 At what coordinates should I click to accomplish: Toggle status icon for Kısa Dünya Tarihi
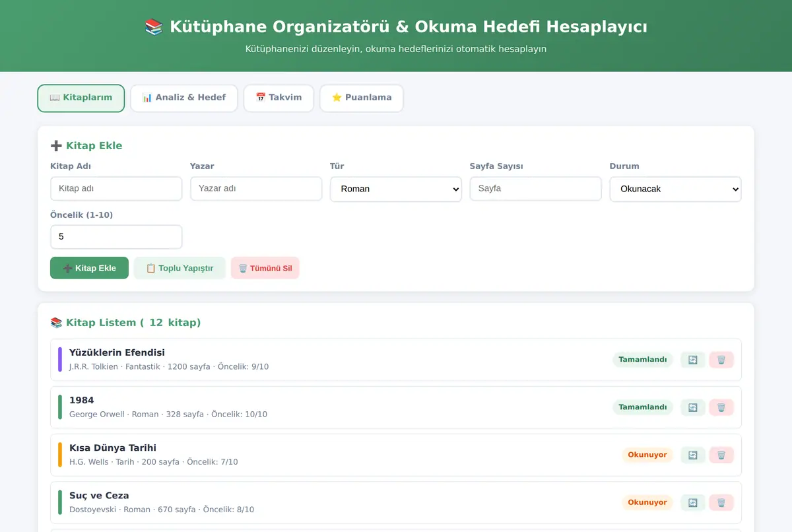(693, 455)
